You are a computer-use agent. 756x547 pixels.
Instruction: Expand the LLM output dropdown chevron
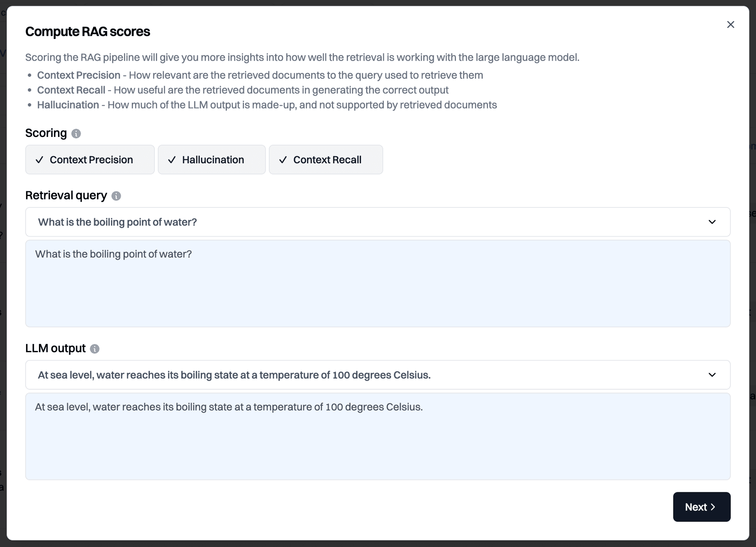[712, 375]
